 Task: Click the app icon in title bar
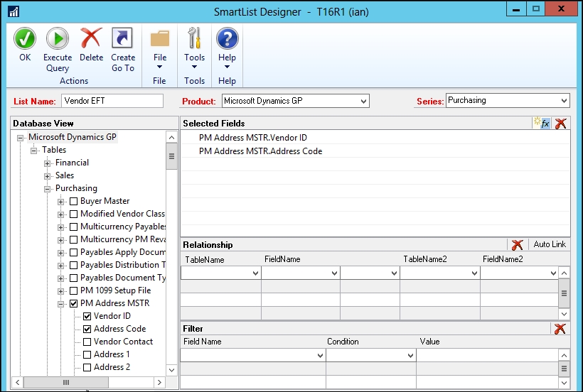[x=14, y=11]
